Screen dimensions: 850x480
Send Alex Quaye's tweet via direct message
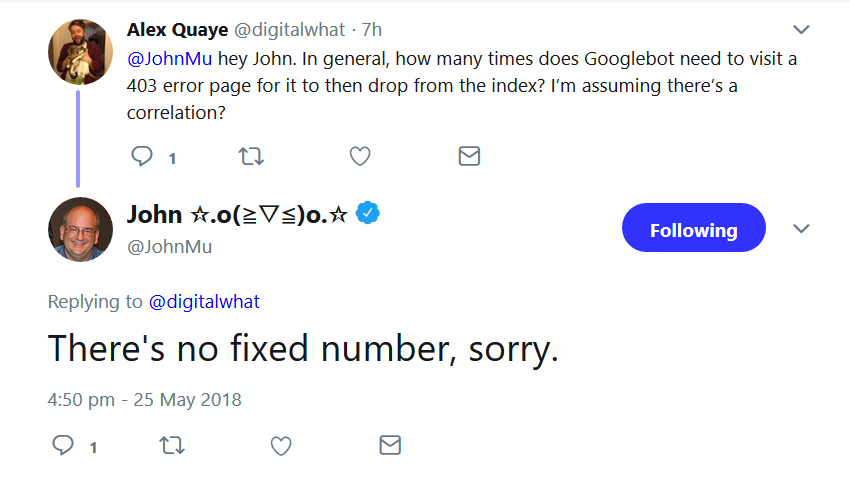tap(468, 156)
